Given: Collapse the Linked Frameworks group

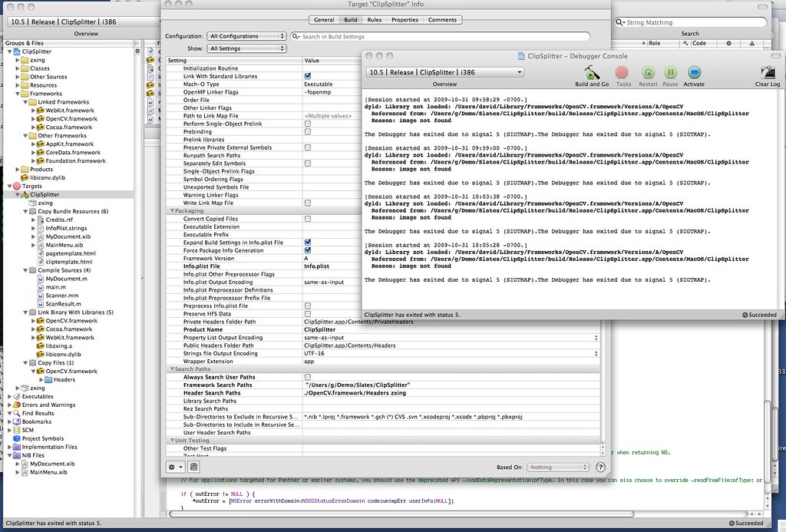Looking at the screenshot, I should [x=25, y=102].
